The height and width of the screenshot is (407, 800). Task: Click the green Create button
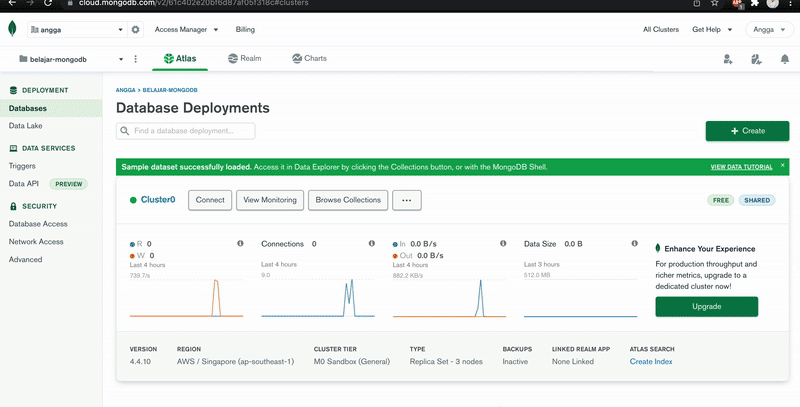click(747, 131)
